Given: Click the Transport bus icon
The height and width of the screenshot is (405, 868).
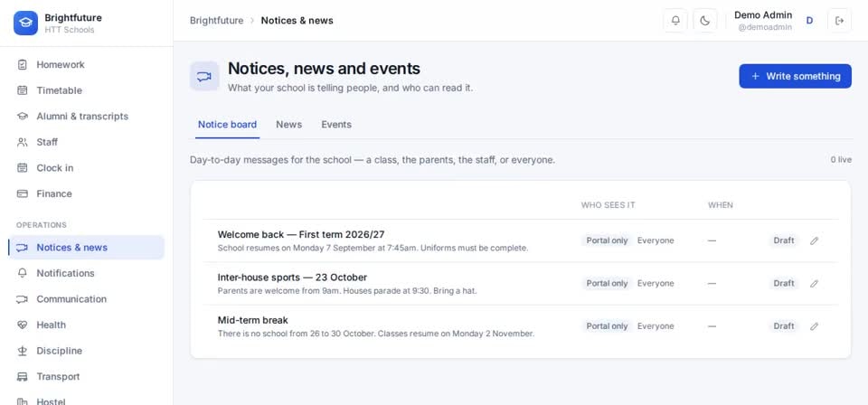Looking at the screenshot, I should coord(22,376).
